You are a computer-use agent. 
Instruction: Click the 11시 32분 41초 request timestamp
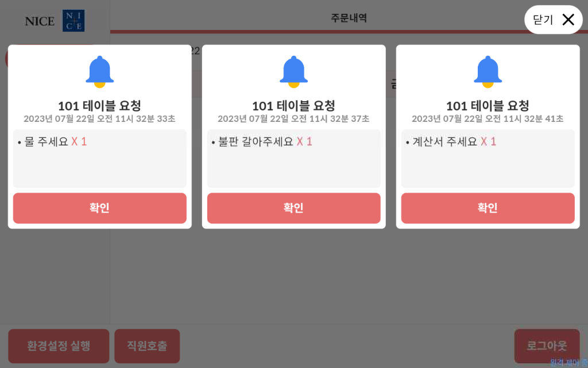(x=488, y=119)
